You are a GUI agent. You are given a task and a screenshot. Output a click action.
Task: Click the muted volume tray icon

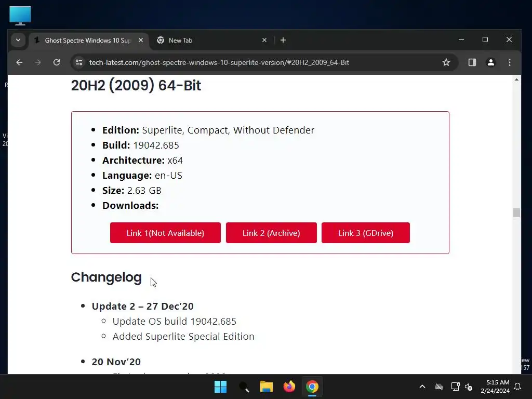tap(469, 387)
